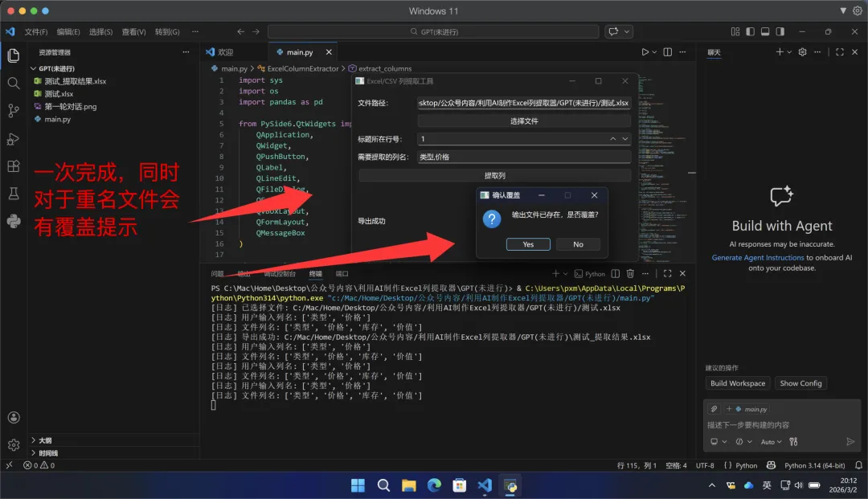Image resolution: width=868 pixels, height=499 pixels.
Task: Maximize the terminal panel size
Action: [x=668, y=273]
